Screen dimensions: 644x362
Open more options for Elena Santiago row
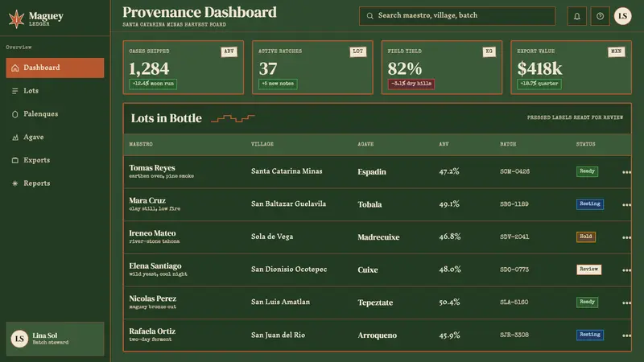(626, 270)
